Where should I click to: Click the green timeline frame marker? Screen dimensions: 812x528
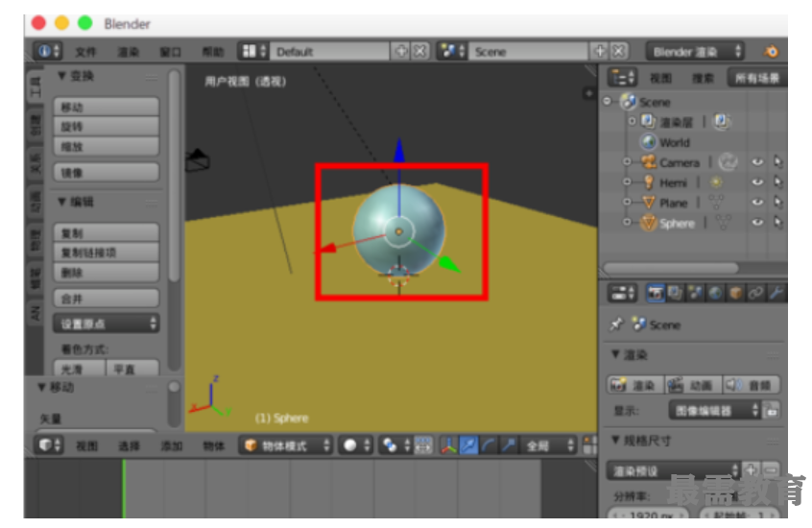tap(124, 488)
